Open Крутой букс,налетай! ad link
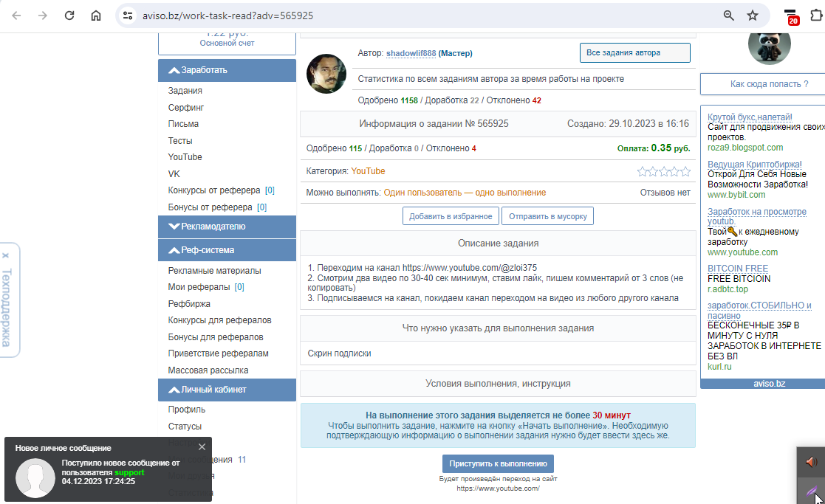 click(750, 117)
